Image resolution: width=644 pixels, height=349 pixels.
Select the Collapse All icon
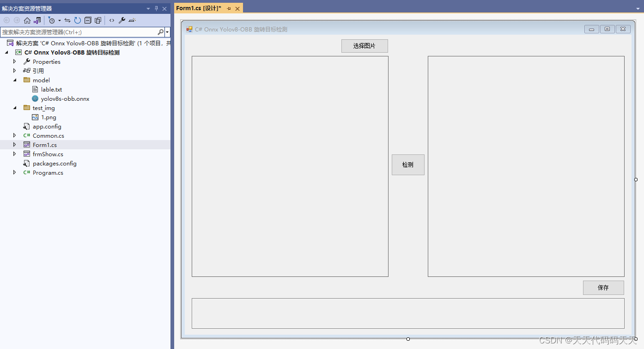pyautogui.click(x=88, y=20)
